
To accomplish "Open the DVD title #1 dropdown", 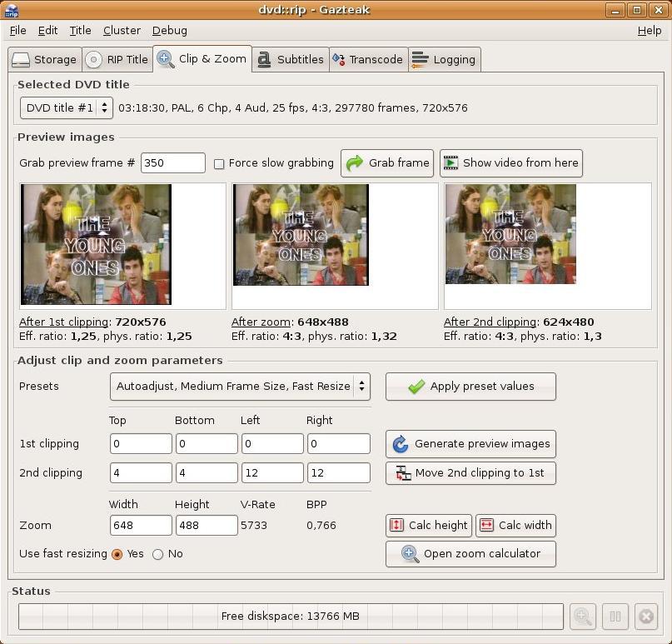I will click(x=67, y=107).
